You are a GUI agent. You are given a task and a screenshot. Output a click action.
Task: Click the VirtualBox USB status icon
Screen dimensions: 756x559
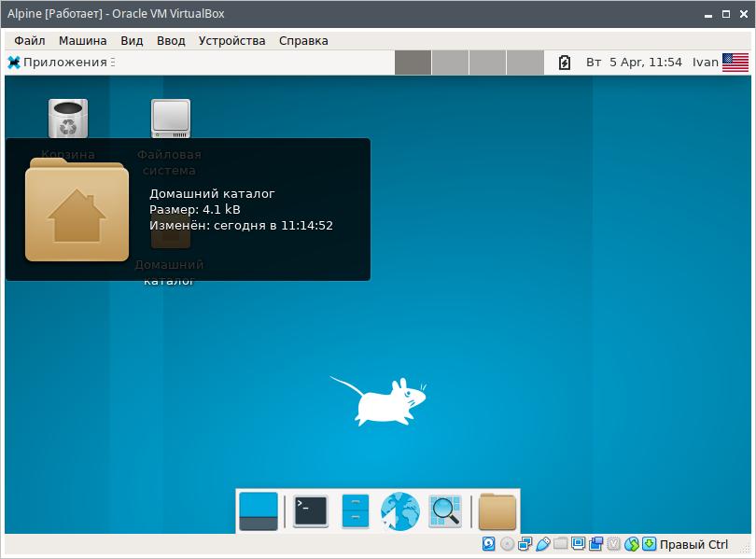(x=542, y=544)
